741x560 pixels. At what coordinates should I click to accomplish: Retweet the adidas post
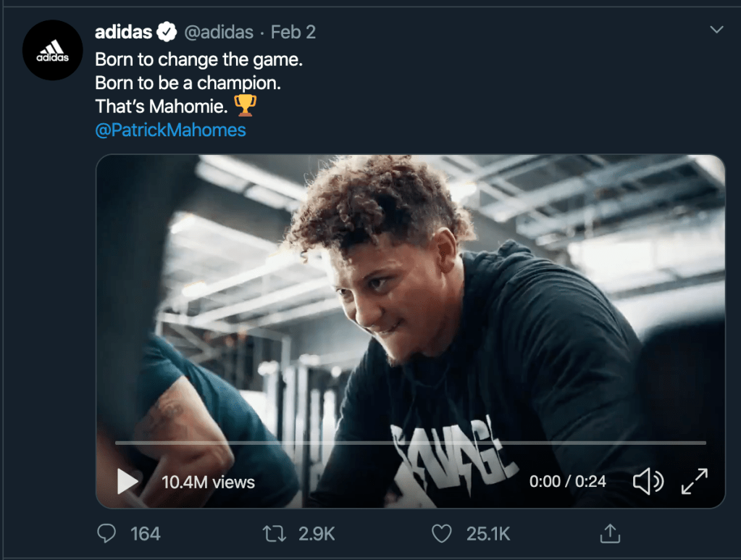coord(274,534)
